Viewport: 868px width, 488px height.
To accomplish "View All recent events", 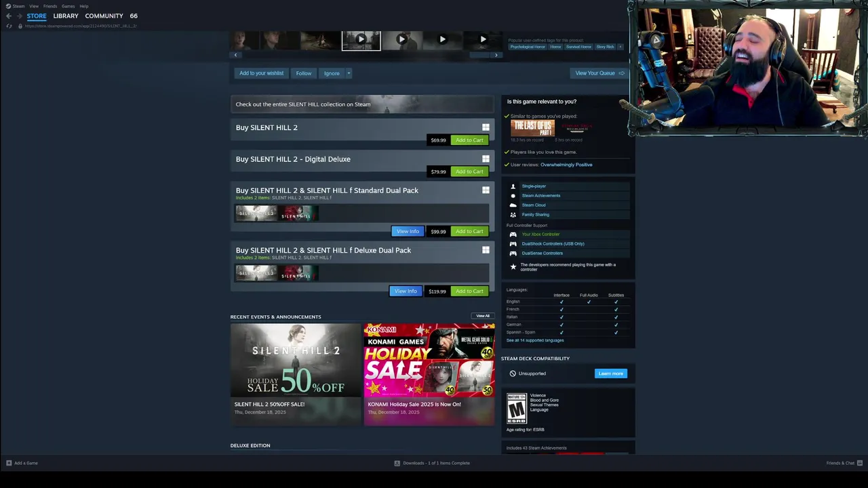I will click(483, 316).
